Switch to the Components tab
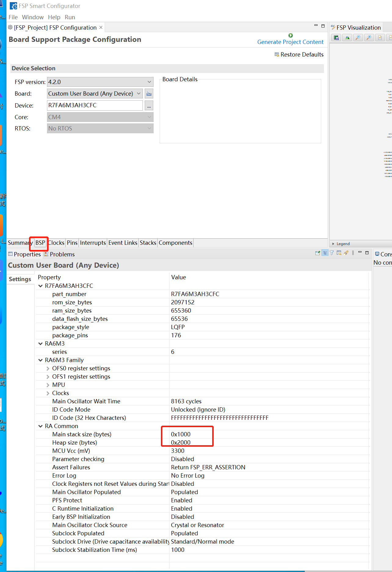 click(x=176, y=243)
